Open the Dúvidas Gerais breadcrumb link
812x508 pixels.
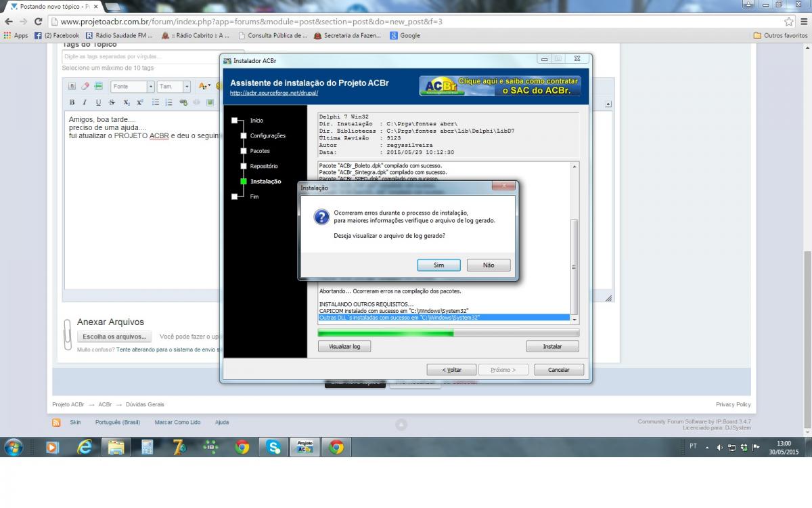(x=145, y=404)
